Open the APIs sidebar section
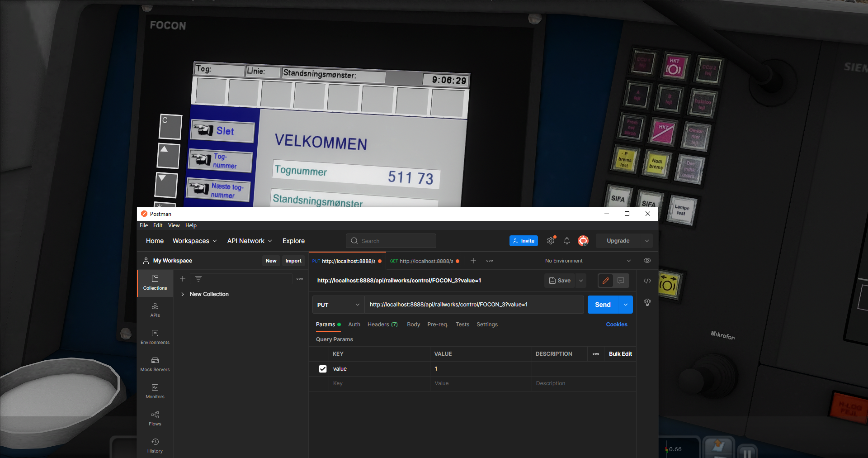Screen dimensions: 868x458 (x=155, y=310)
